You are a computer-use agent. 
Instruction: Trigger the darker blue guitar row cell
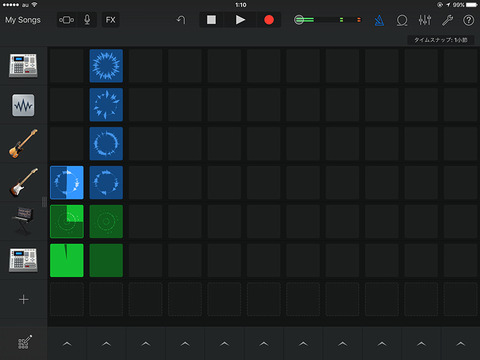coord(106,183)
